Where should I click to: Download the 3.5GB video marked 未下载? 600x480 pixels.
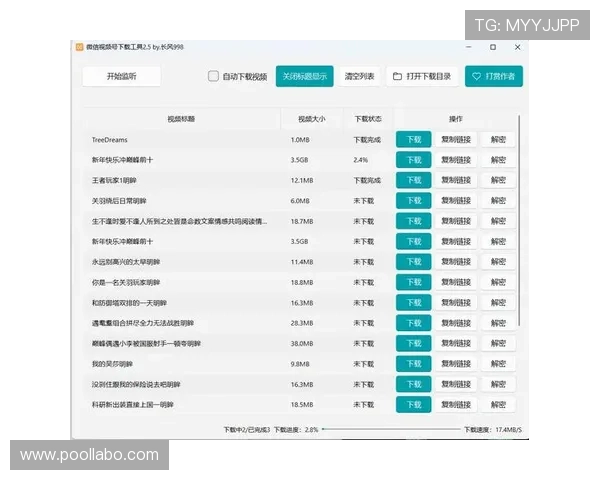(x=414, y=242)
